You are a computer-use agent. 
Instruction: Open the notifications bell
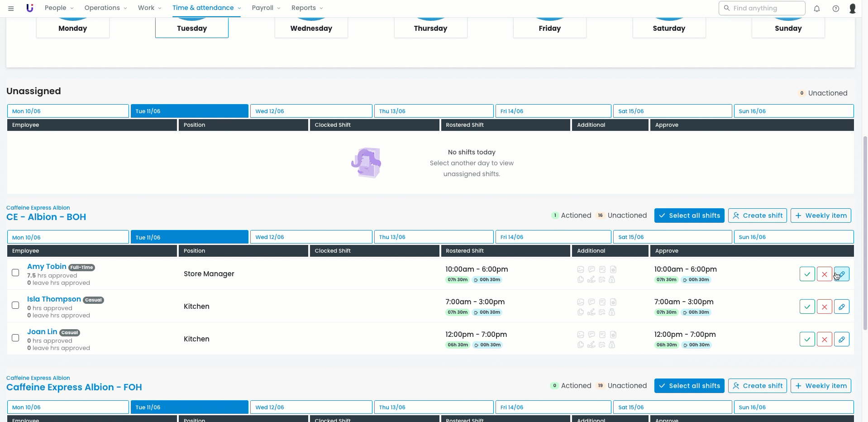coord(817,8)
